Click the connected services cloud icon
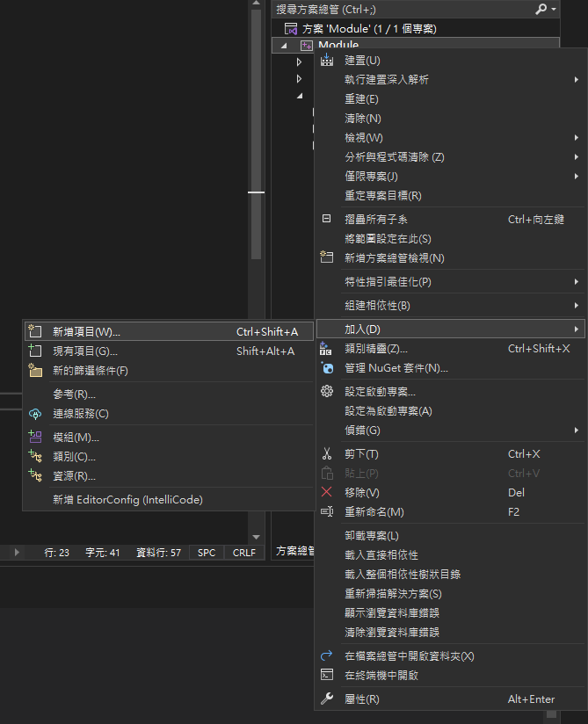588x724 pixels. pyautogui.click(x=35, y=414)
